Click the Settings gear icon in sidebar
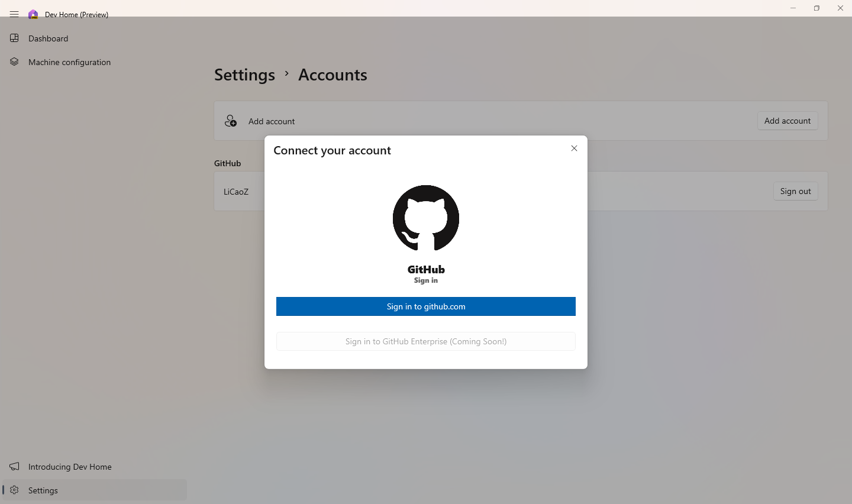Viewport: 852px width, 504px height. click(x=14, y=490)
